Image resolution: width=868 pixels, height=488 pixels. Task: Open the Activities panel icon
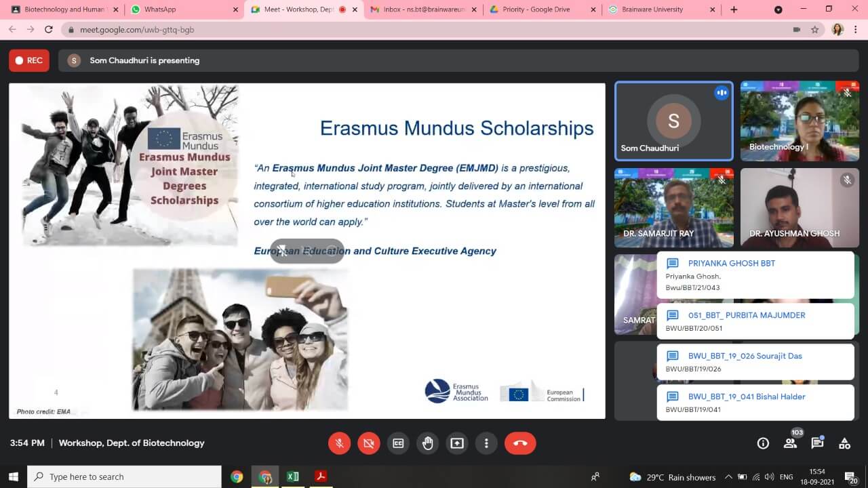pos(844,443)
